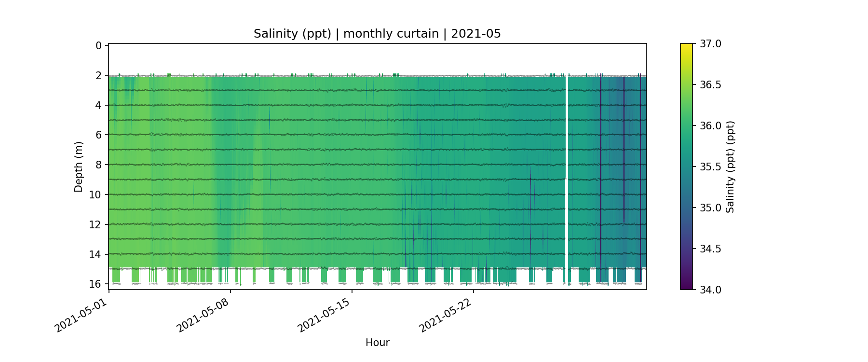868x362 pixels.
Task: Click the depth tick label 0
Action: coord(99,46)
